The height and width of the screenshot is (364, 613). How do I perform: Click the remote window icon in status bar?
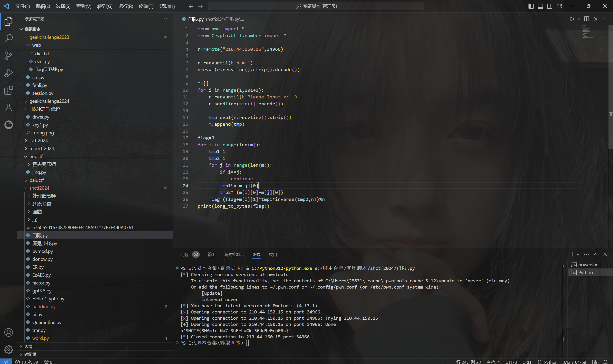[x=6, y=362]
